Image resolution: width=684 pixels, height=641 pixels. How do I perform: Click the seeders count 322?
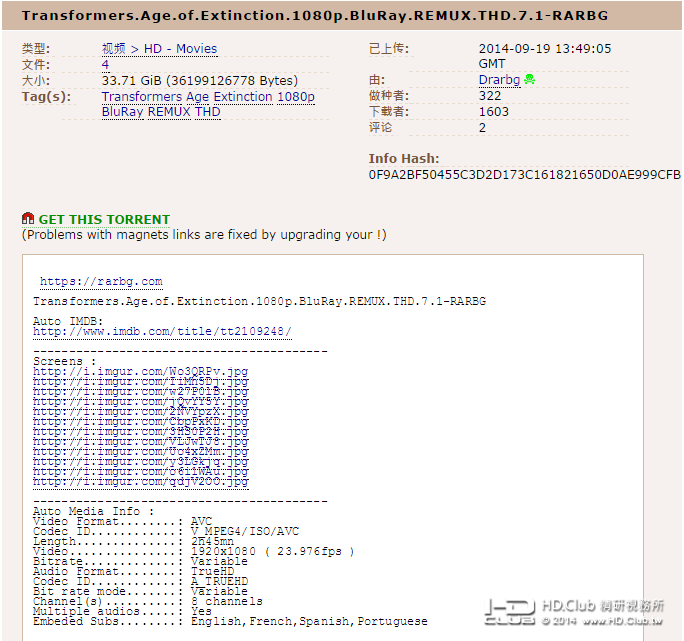pos(490,96)
